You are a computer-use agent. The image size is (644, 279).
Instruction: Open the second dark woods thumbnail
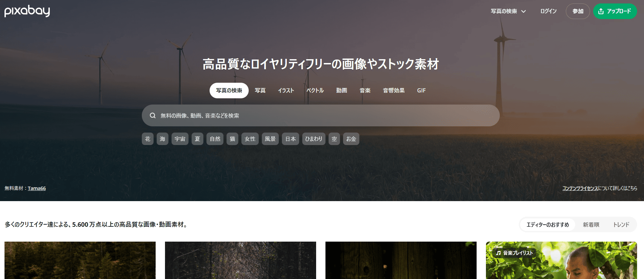[240, 260]
